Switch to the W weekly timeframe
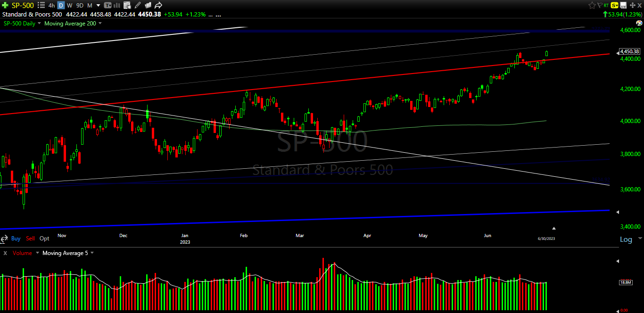644x313 pixels. point(70,6)
